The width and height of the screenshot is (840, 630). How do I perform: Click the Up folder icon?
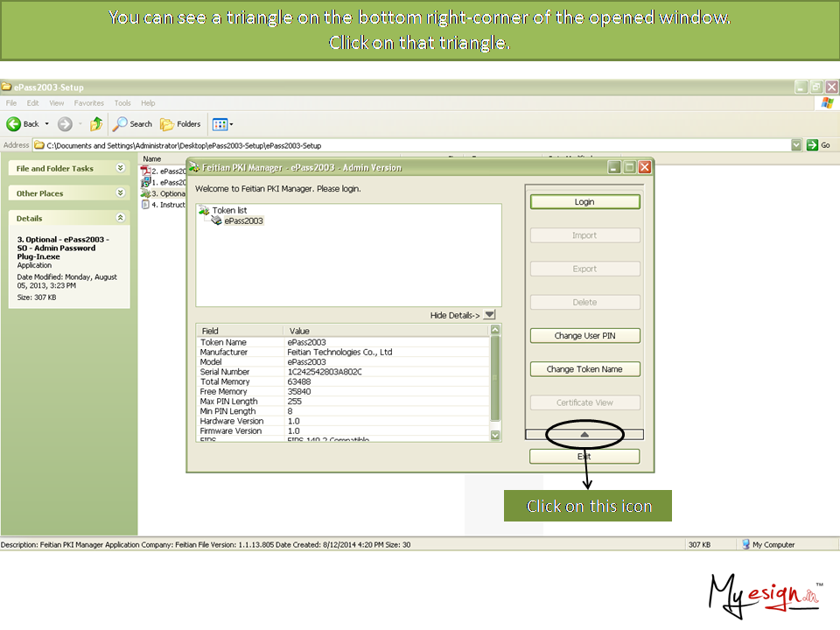click(96, 124)
